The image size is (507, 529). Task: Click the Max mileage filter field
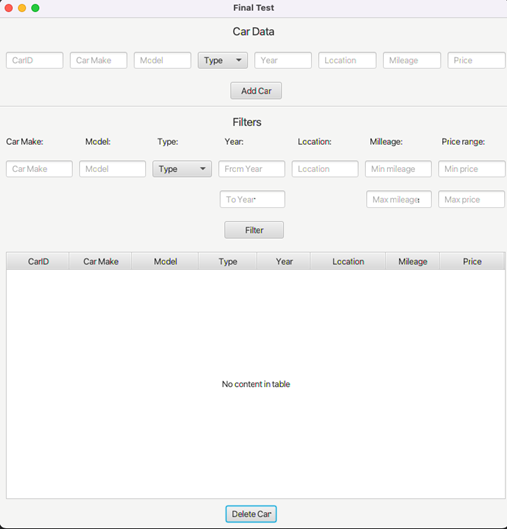(399, 199)
